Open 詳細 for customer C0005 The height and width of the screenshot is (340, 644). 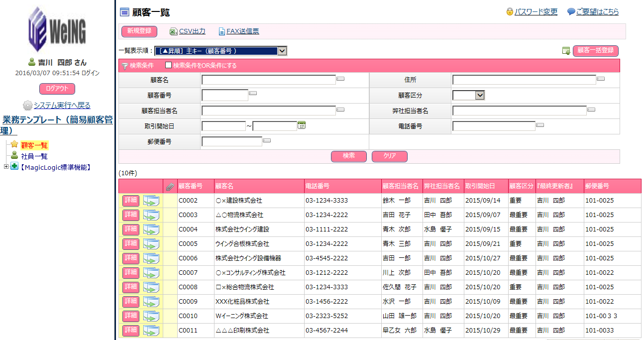tap(131, 244)
